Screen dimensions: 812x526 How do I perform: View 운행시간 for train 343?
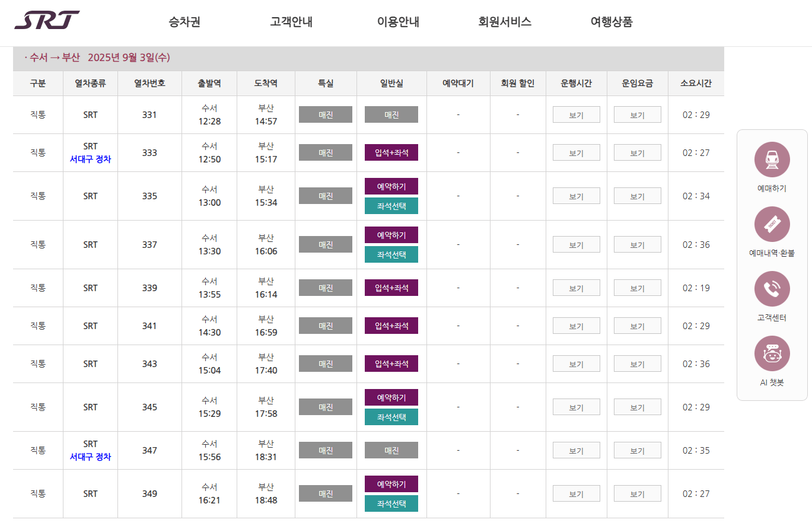click(x=577, y=364)
